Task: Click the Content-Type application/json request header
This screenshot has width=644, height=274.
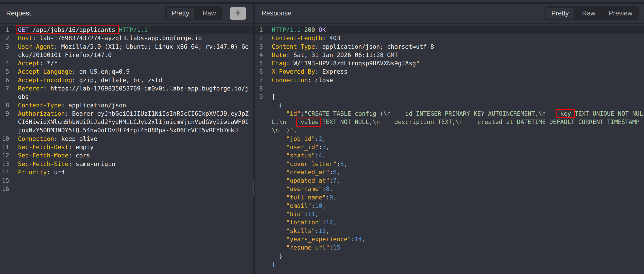Action: pos(72,105)
